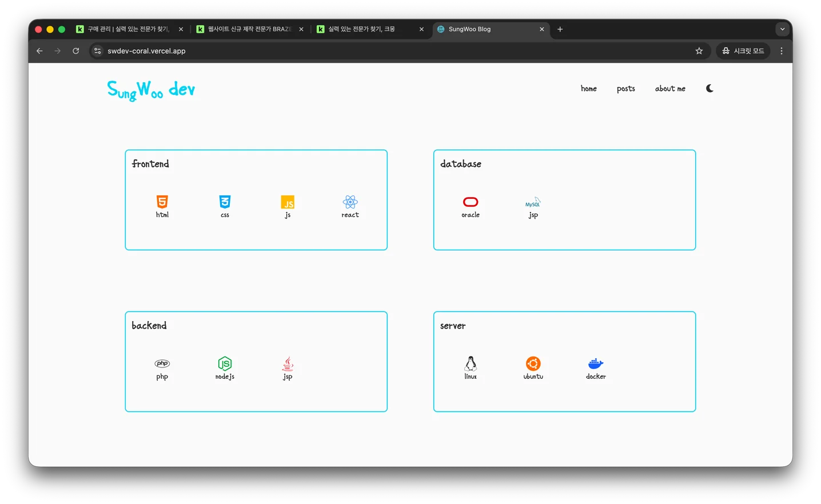Click the orange Ubuntu icon
Image resolution: width=821 pixels, height=504 pixels.
533,363
